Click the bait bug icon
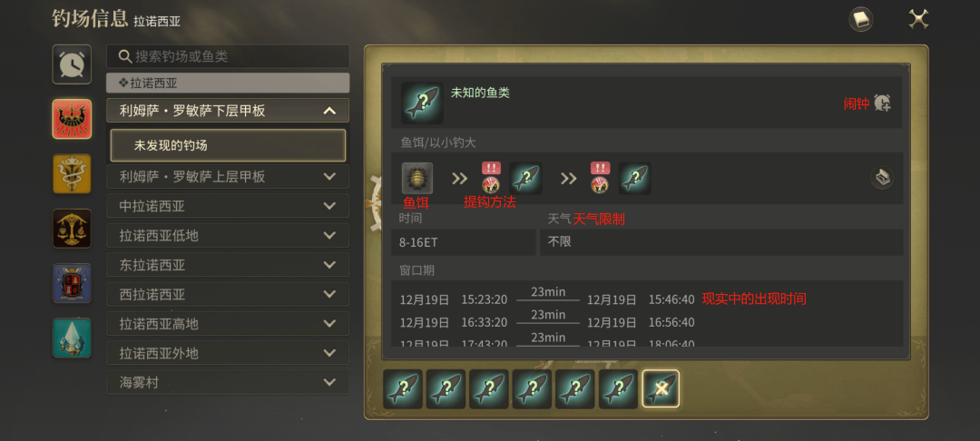This screenshot has width=980, height=441. (416, 178)
